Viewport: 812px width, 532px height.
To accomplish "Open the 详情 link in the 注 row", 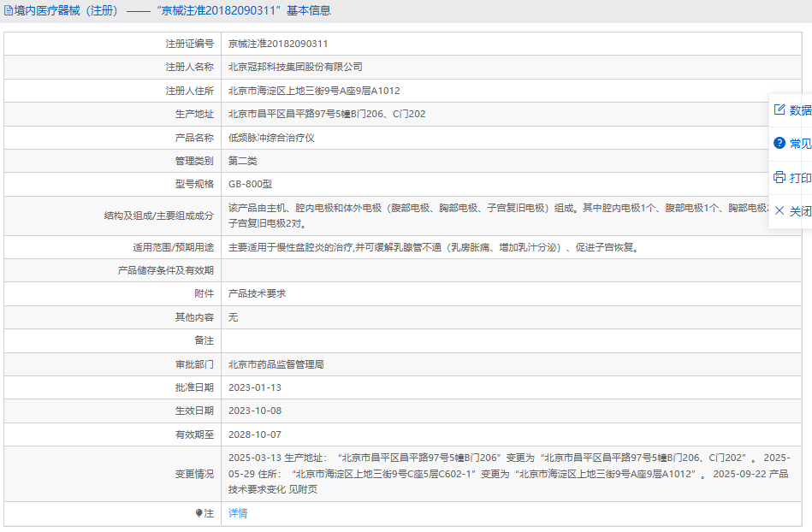I will click(x=238, y=513).
